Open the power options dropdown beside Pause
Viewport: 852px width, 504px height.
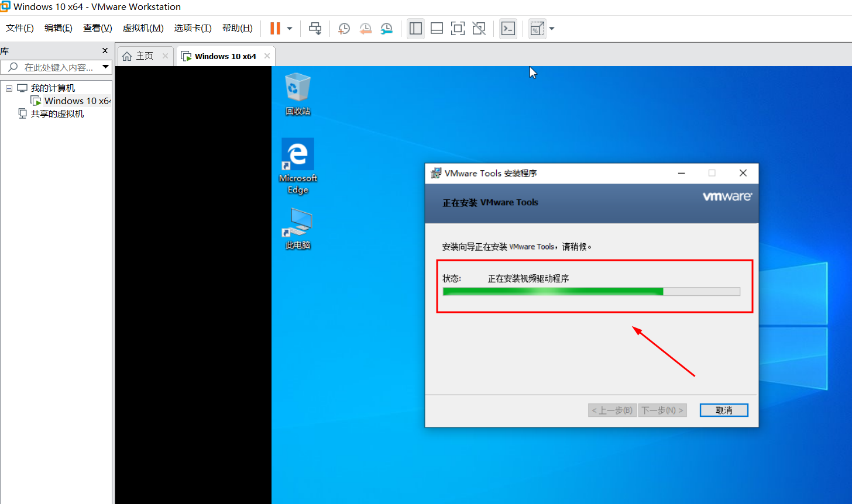coord(290,28)
